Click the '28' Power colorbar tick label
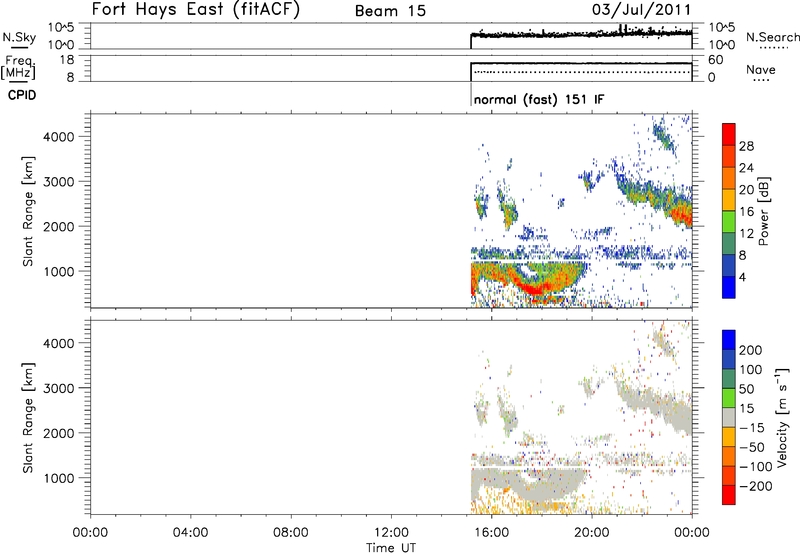800x554 pixels. pyautogui.click(x=746, y=146)
